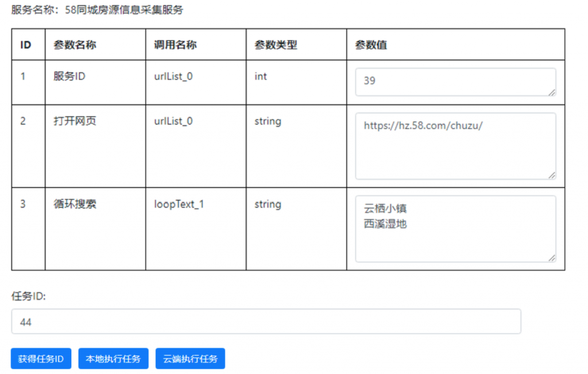Click the ID column header

click(x=27, y=44)
